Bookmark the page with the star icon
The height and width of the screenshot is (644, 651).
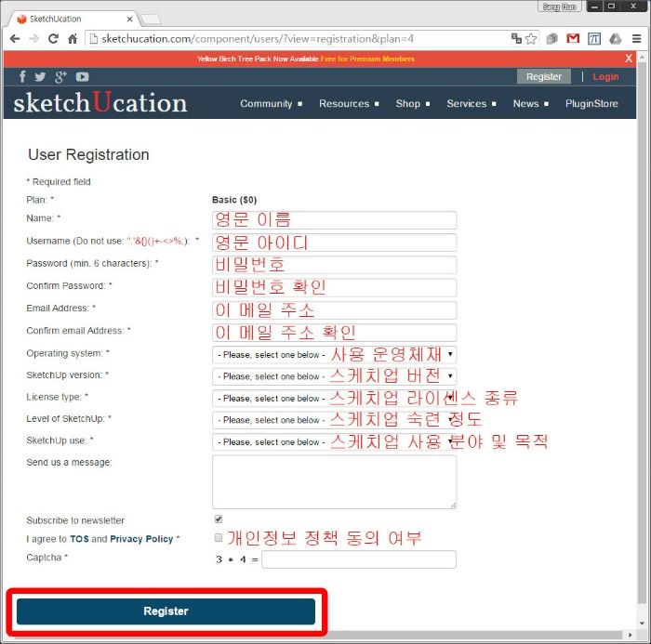point(531,39)
